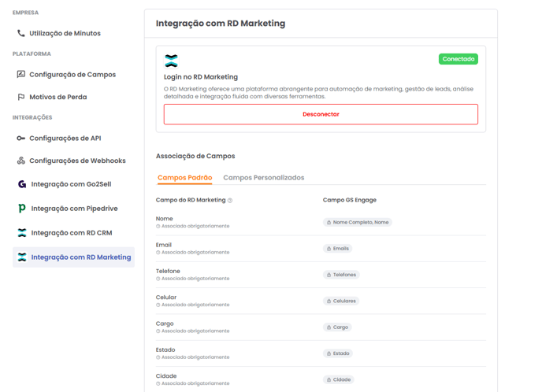Viewport: 542px width, 392px height.
Task: Click the Configuração de Campos icon
Action: [x=21, y=75]
